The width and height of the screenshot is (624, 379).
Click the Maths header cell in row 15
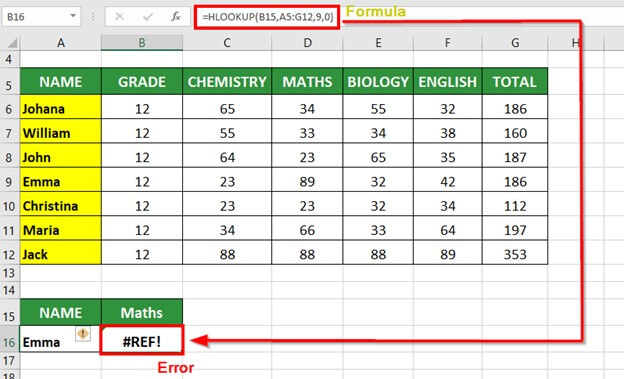click(x=142, y=312)
